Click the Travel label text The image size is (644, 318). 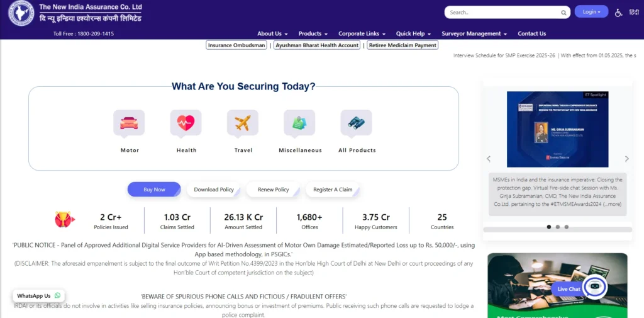(x=243, y=150)
